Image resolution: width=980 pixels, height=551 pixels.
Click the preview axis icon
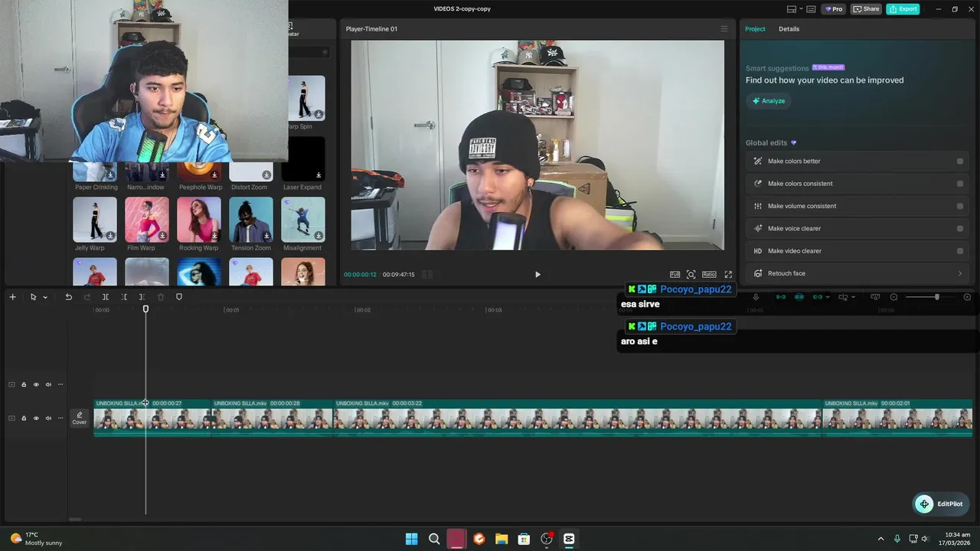(843, 297)
